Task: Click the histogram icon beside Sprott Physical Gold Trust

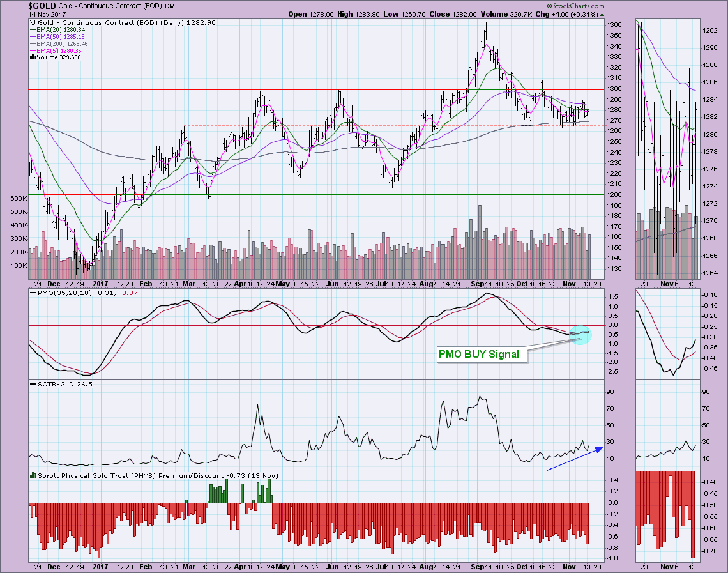Action: coord(33,475)
